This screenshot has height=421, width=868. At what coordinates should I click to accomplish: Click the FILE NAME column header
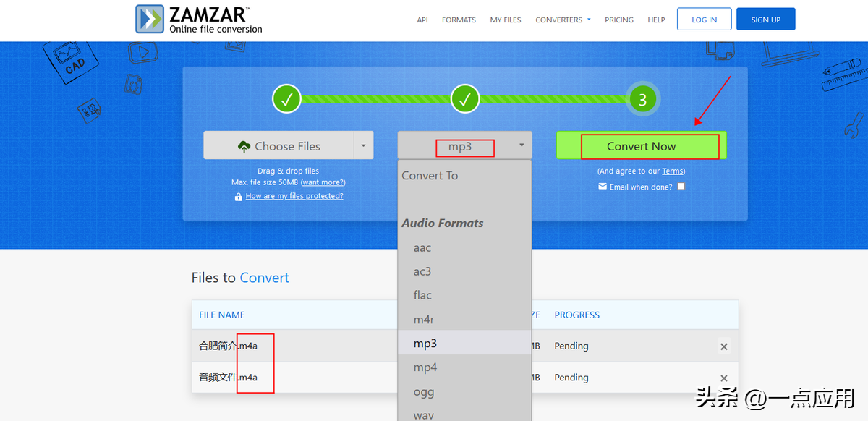[x=222, y=315]
